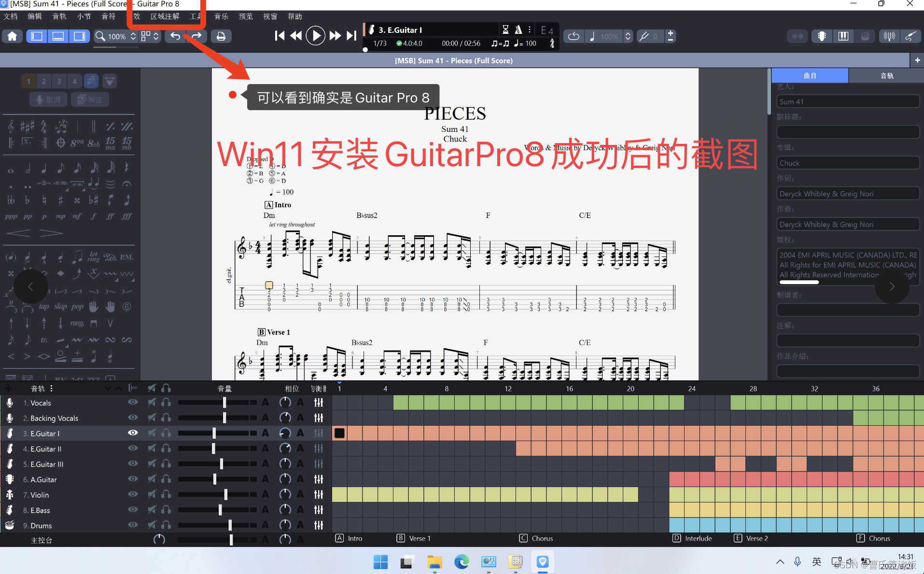
Task: Open relative speed percentage stepper
Action: (628, 36)
